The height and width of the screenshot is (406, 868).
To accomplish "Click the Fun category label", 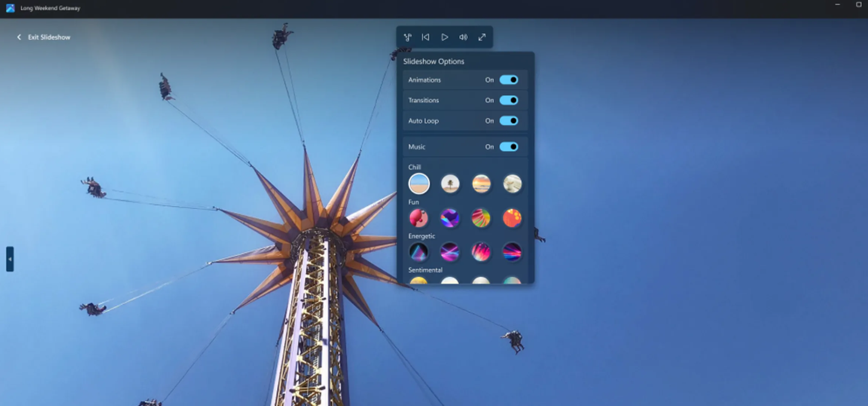I will [x=414, y=202].
